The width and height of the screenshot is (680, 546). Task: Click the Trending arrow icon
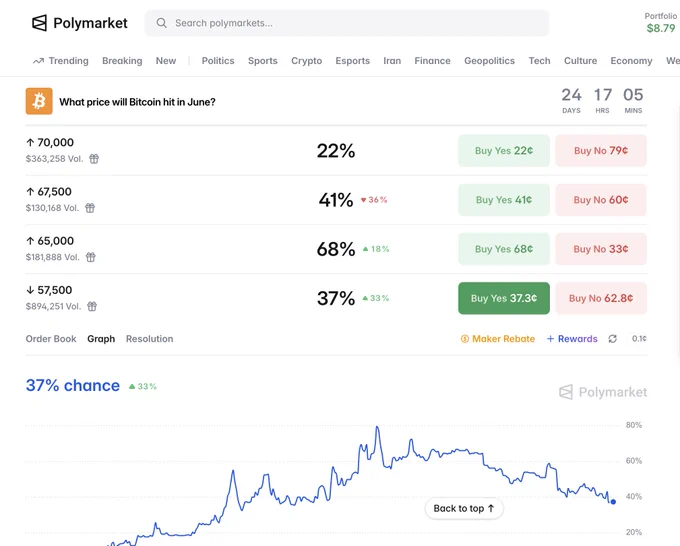tap(38, 61)
